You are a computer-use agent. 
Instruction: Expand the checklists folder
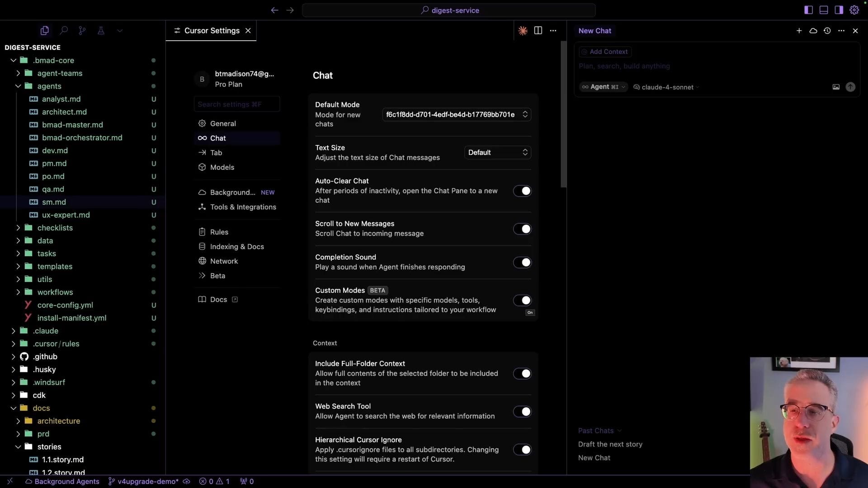[x=55, y=228]
